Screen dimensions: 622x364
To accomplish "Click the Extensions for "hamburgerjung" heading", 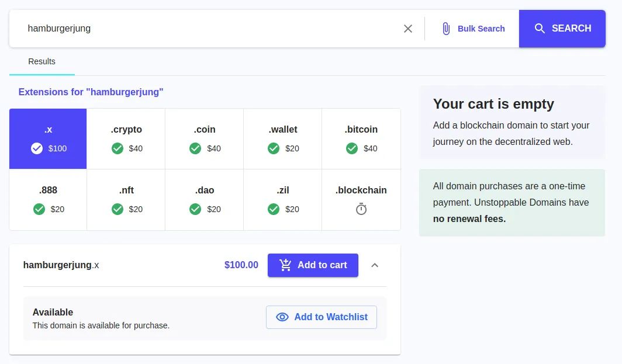I will 91,92.
